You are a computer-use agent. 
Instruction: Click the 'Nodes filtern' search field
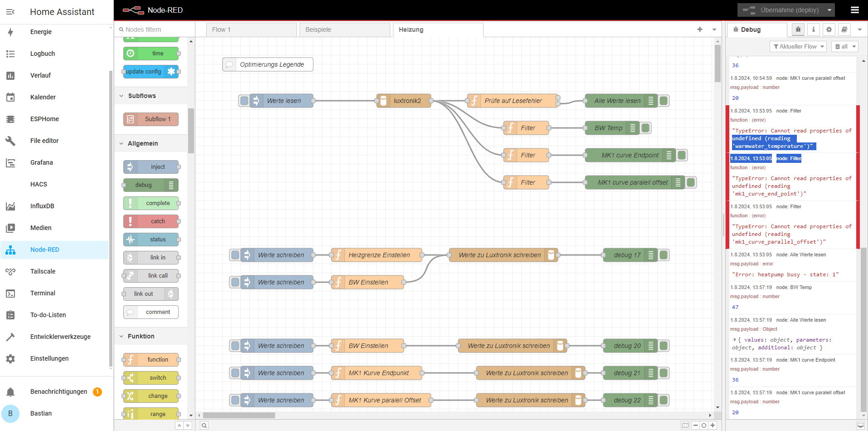coord(154,29)
